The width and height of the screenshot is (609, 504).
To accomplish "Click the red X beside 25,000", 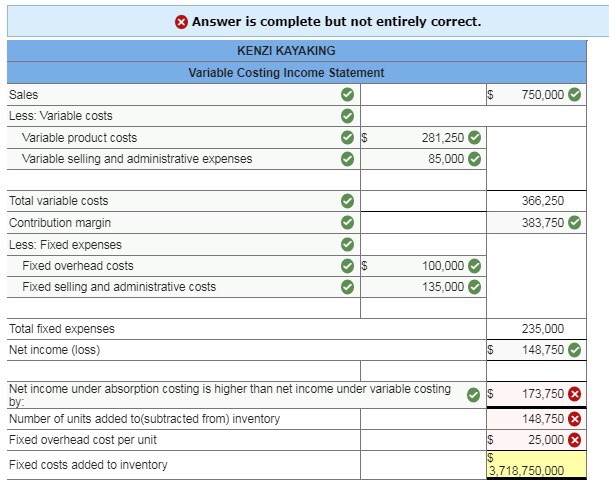I will coord(574,440).
